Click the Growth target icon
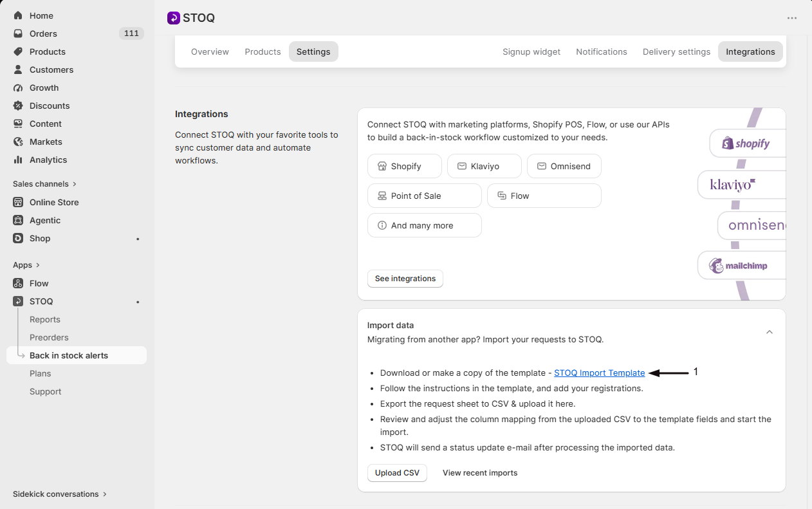 tap(18, 88)
